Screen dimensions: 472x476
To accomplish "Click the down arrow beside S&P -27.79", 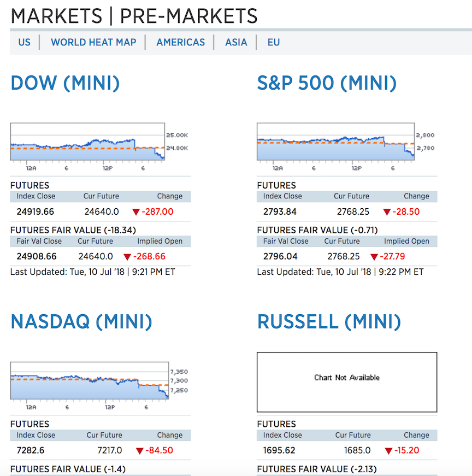I will click(x=374, y=257).
